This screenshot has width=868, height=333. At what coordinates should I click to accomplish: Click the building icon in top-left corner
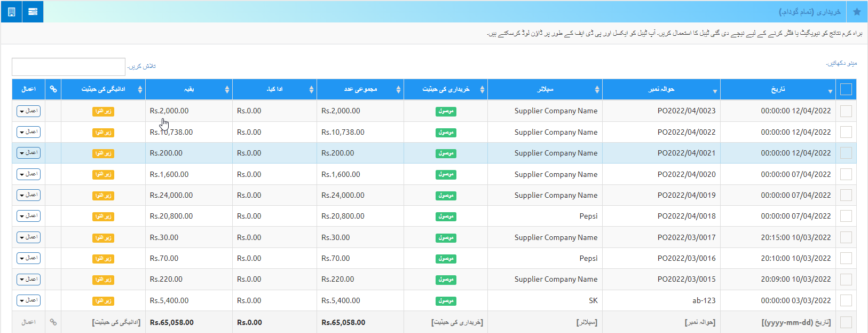(x=11, y=11)
